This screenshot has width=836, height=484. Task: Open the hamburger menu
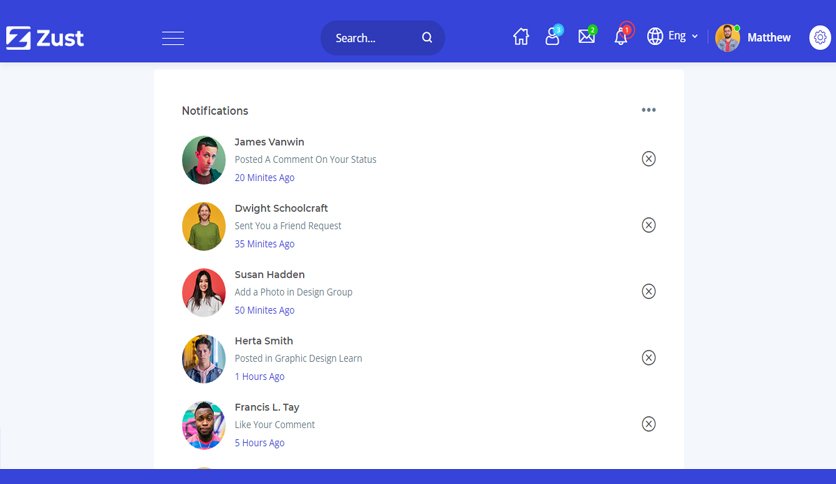tap(173, 38)
